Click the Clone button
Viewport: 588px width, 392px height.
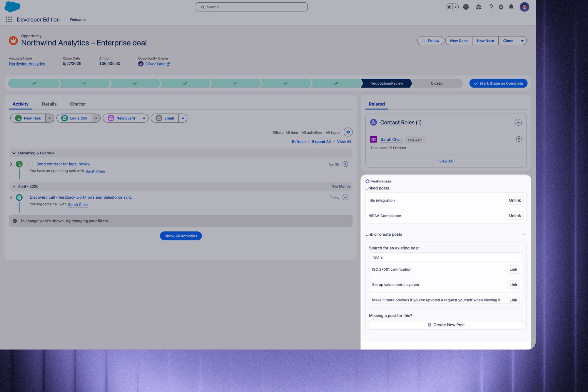[x=508, y=41]
